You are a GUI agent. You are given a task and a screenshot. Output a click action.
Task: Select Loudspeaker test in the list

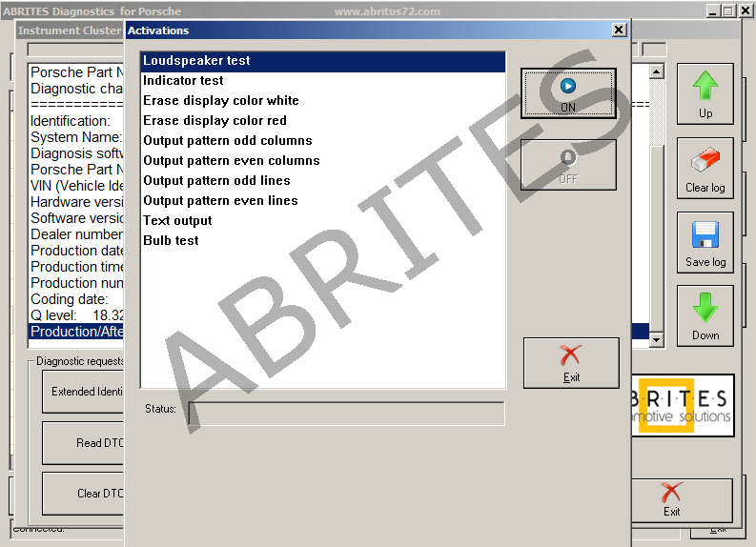pyautogui.click(x=322, y=61)
